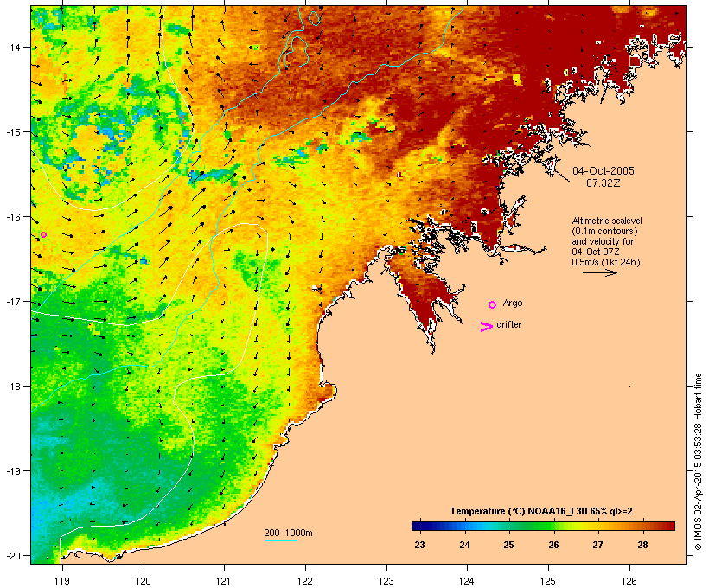The image size is (709, 588).
Task: Click the latitude label '-14'
Action: (x=13, y=48)
